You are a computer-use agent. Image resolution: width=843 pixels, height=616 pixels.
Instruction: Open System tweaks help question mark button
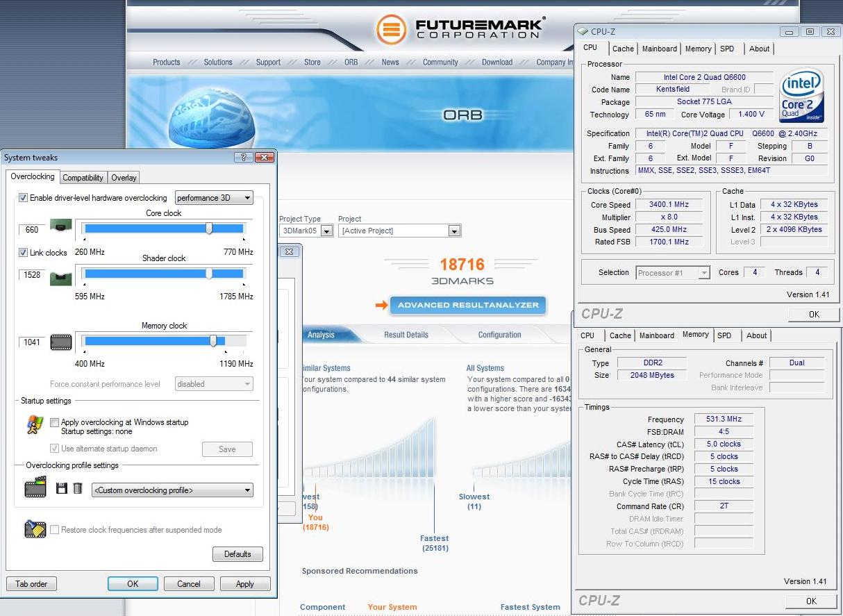pyautogui.click(x=243, y=158)
